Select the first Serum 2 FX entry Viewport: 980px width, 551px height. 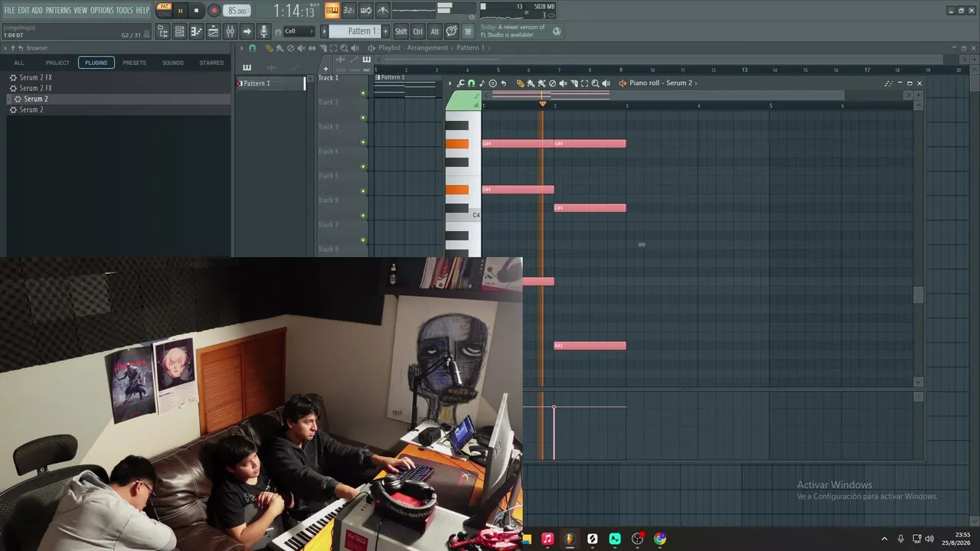(118, 77)
